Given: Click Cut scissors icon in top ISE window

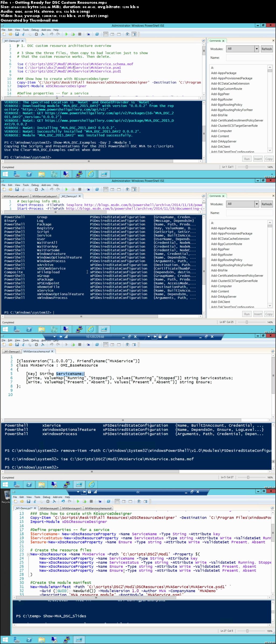Looking at the screenshot, I should [x=23, y=34].
